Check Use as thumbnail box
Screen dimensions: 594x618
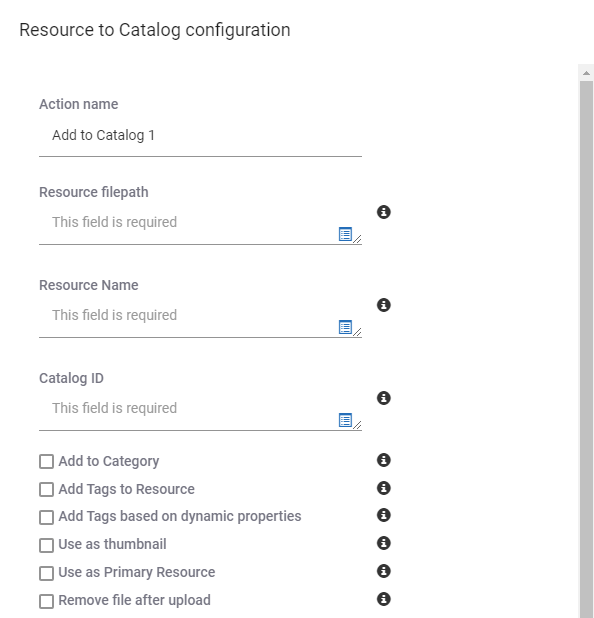click(x=47, y=545)
